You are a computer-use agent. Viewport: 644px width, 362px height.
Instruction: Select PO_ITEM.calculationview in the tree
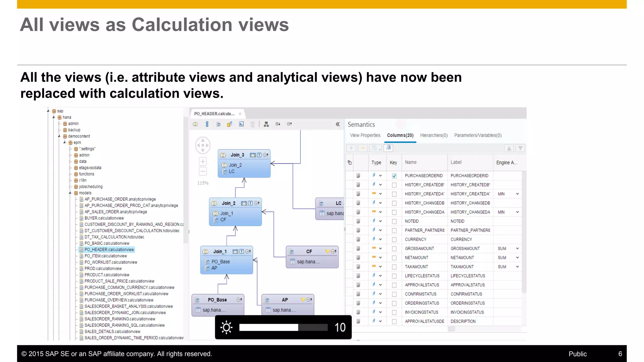[x=105, y=256]
